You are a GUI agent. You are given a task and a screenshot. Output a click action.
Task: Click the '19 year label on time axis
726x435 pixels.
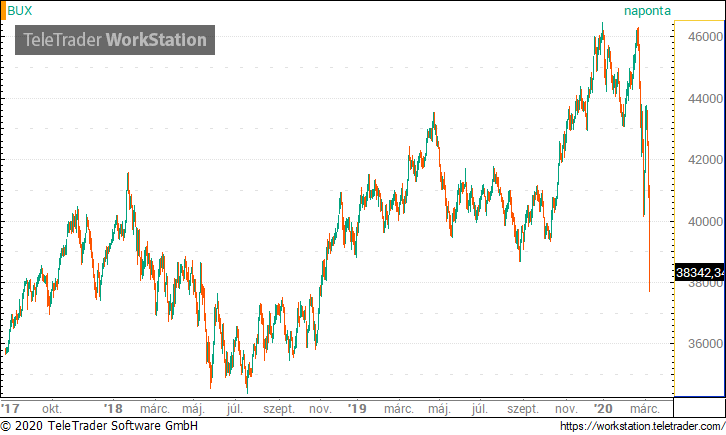pos(357,409)
